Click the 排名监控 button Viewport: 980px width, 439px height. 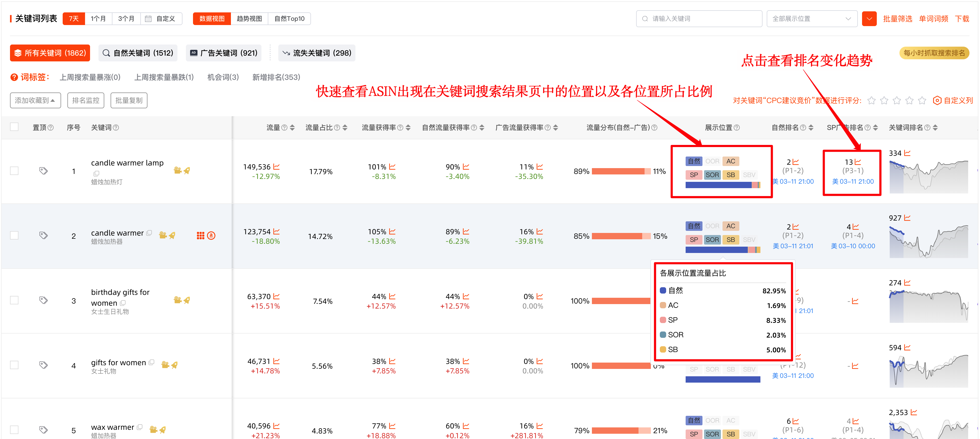click(x=86, y=100)
